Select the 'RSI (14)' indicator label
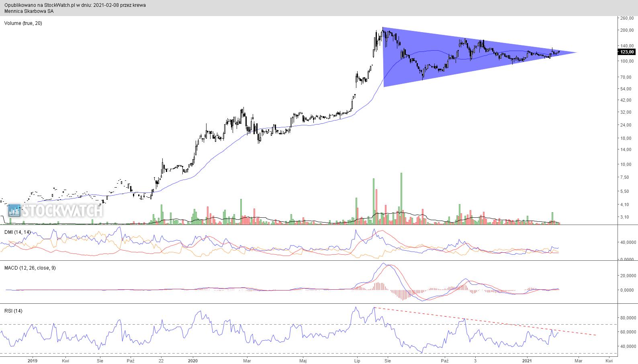 click(13, 311)
